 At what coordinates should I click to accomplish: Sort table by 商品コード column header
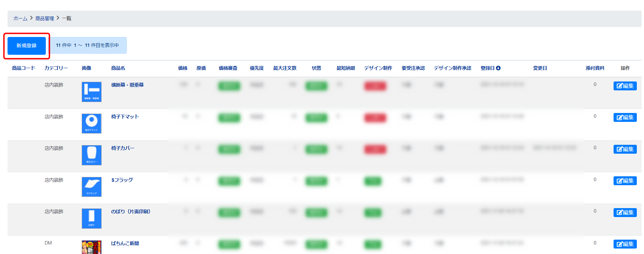click(24, 68)
